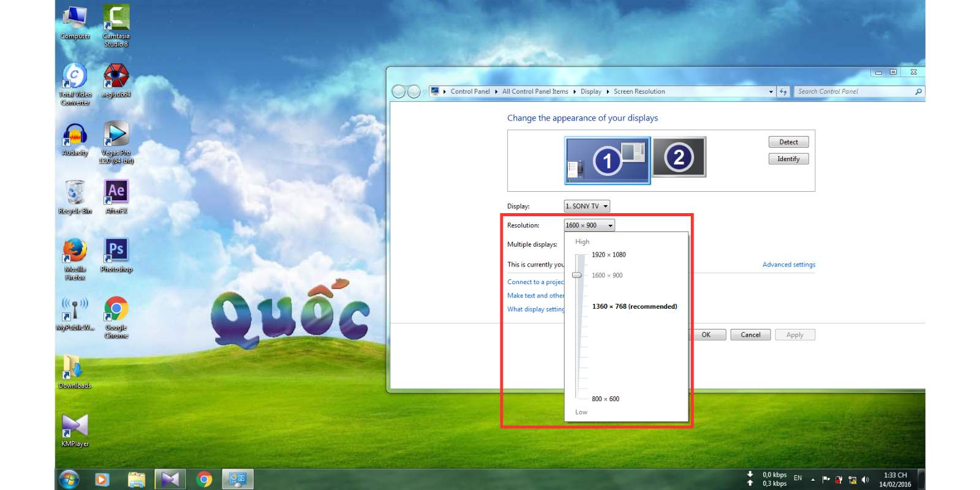Screen dimensions: 980x490
Task: Navigate to Display breadcrumb
Action: [591, 91]
